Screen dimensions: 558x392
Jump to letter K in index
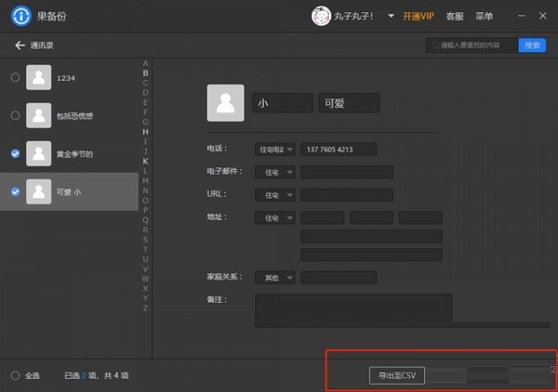pos(145,162)
